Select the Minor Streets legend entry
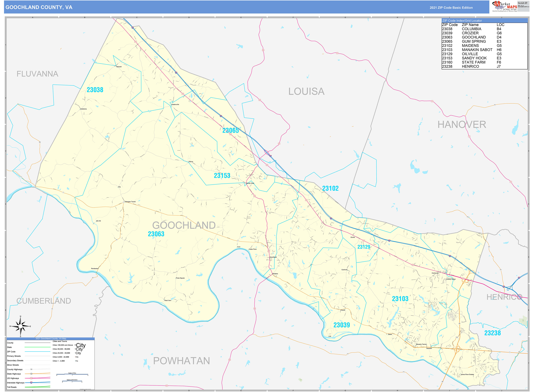The width and height of the screenshot is (534, 392). click(x=13, y=365)
